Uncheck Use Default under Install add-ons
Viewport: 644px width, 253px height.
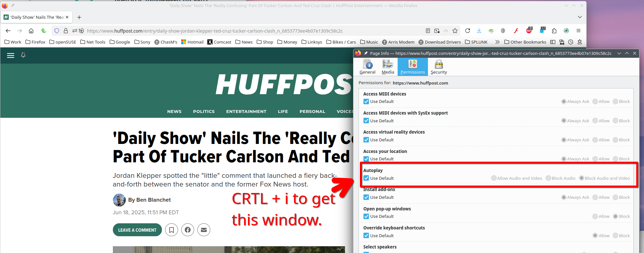[366, 197]
